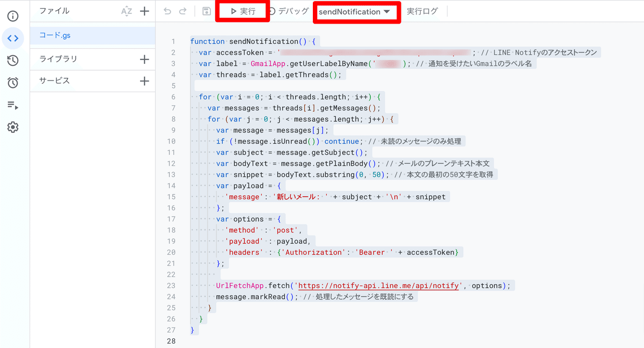Image resolution: width=644 pixels, height=348 pixels.
Task: Click the '新しいメール: ' string literal
Action: coord(301,197)
